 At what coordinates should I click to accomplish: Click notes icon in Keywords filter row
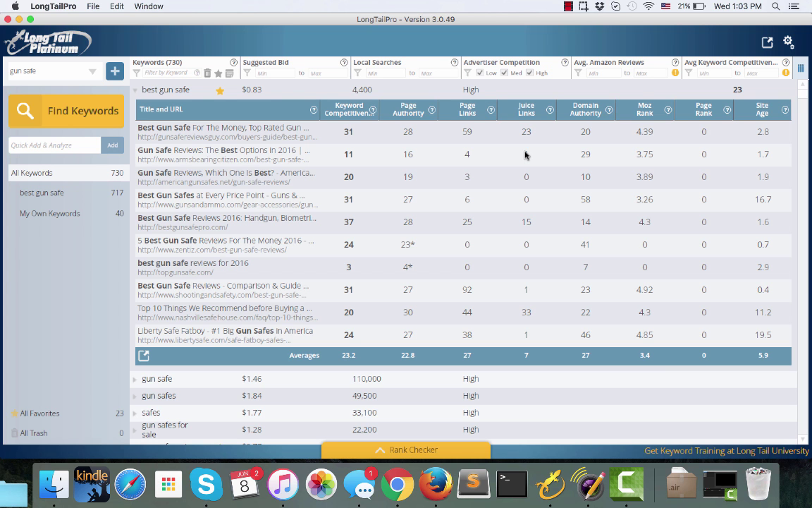pyautogui.click(x=229, y=73)
